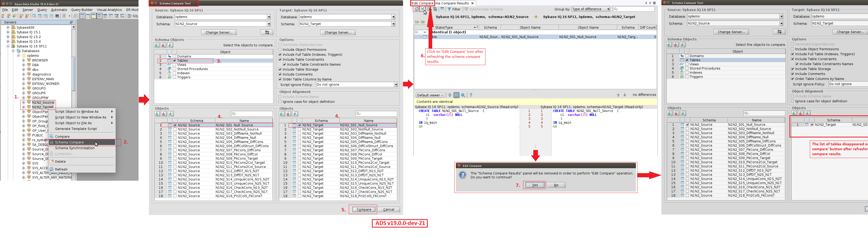Image resolution: width=868 pixels, height=239 pixels.
Task: Collapse the Sybase IQ 16 SP11 node
Action: coord(8,46)
